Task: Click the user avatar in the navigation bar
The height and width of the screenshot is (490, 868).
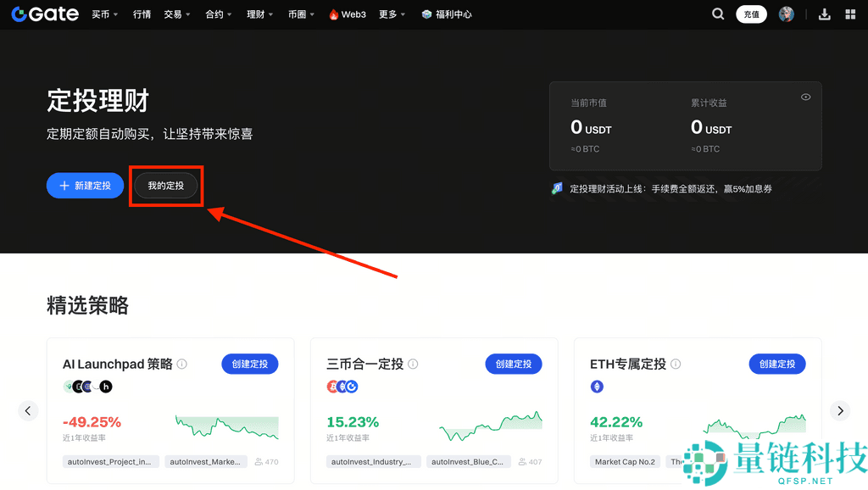Action: click(x=787, y=14)
